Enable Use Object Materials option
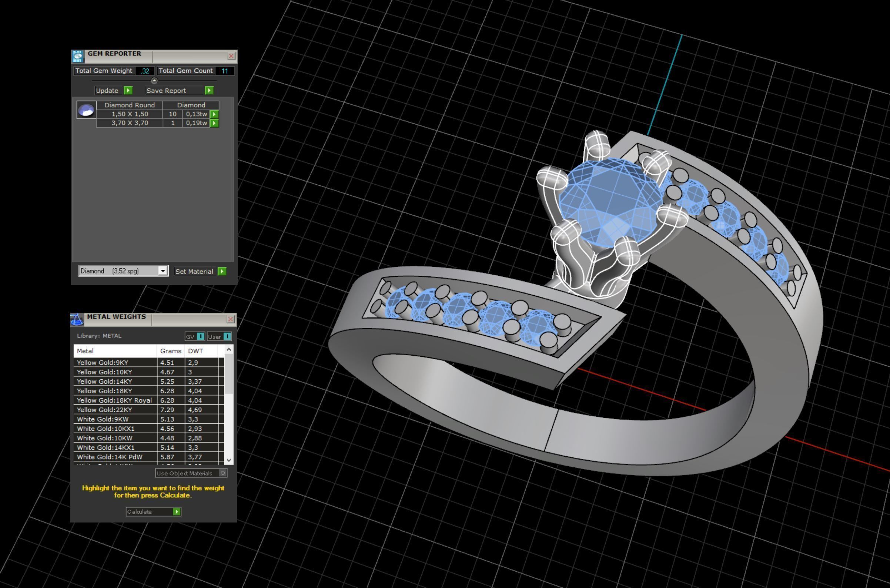The width and height of the screenshot is (890, 588). [x=223, y=473]
